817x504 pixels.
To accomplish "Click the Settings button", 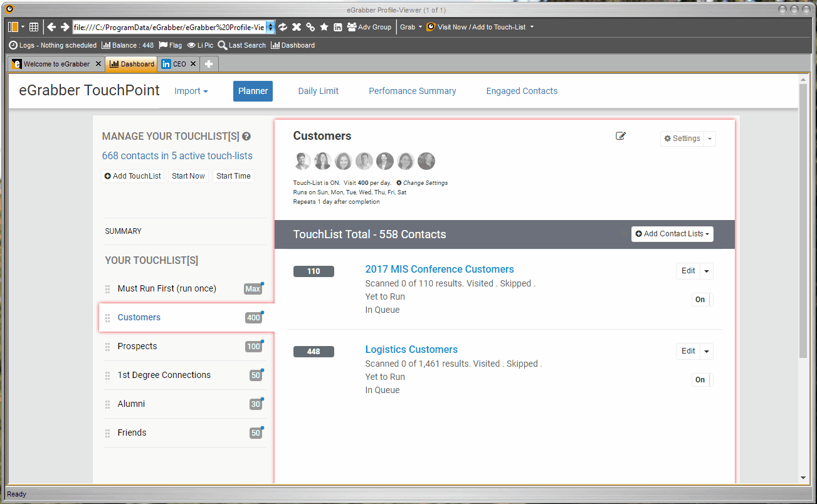I will 682,139.
